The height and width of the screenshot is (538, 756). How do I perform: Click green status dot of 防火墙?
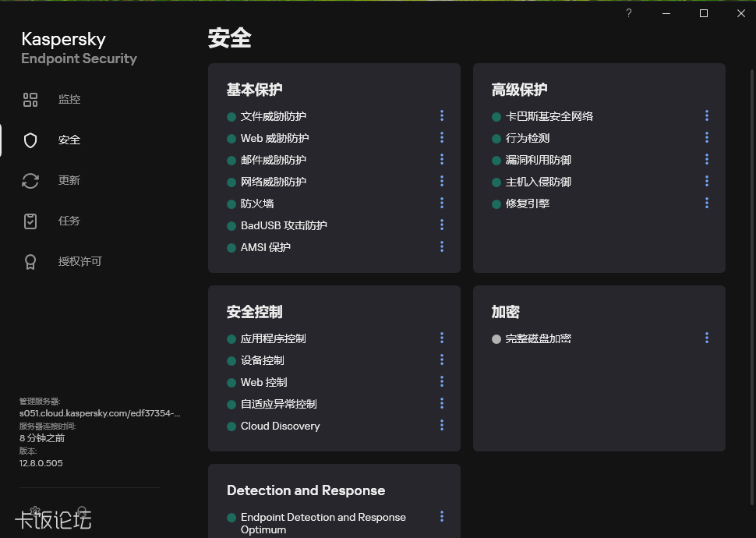[231, 204]
